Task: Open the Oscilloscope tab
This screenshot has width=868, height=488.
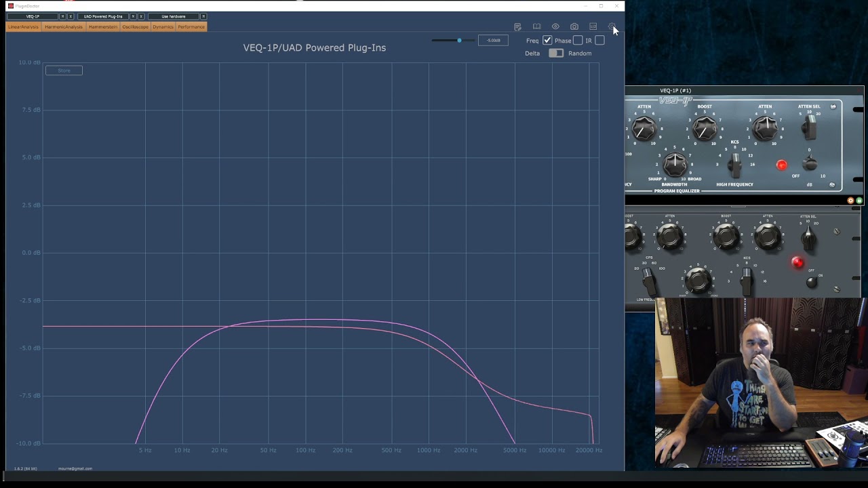Action: click(135, 26)
